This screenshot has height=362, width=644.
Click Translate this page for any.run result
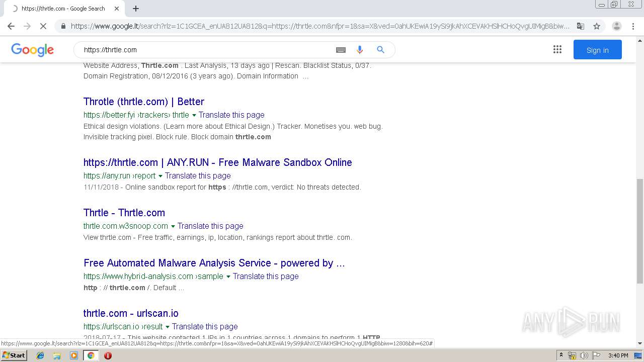tap(198, 175)
